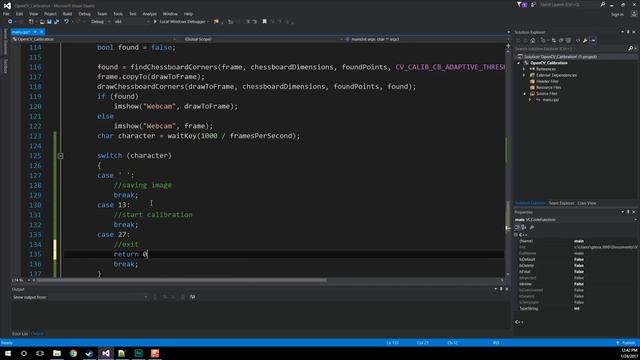Switch to the Team Explorer tab
The width and height of the screenshot is (640, 360).
point(561,203)
